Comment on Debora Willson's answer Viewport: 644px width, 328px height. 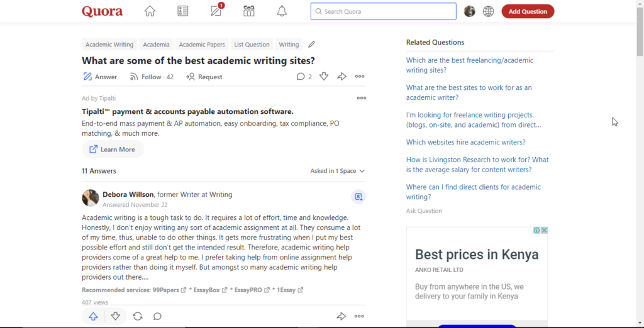[x=157, y=316]
